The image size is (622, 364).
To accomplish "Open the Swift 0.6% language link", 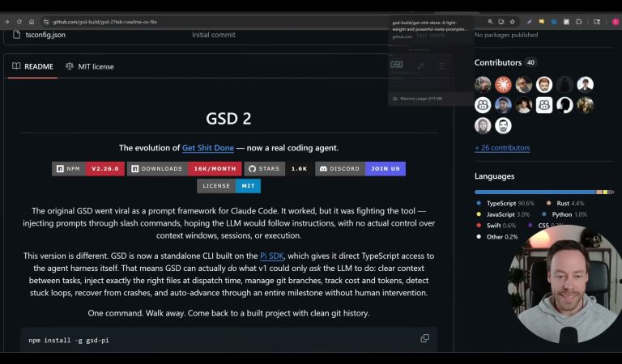I will pyautogui.click(x=496, y=226).
